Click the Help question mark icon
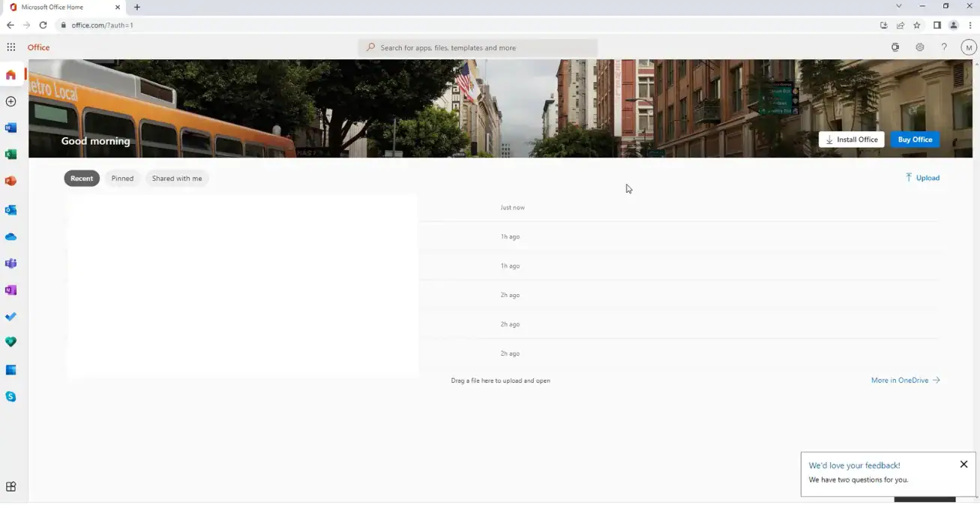Viewport: 980px width, 505px height. point(944,47)
